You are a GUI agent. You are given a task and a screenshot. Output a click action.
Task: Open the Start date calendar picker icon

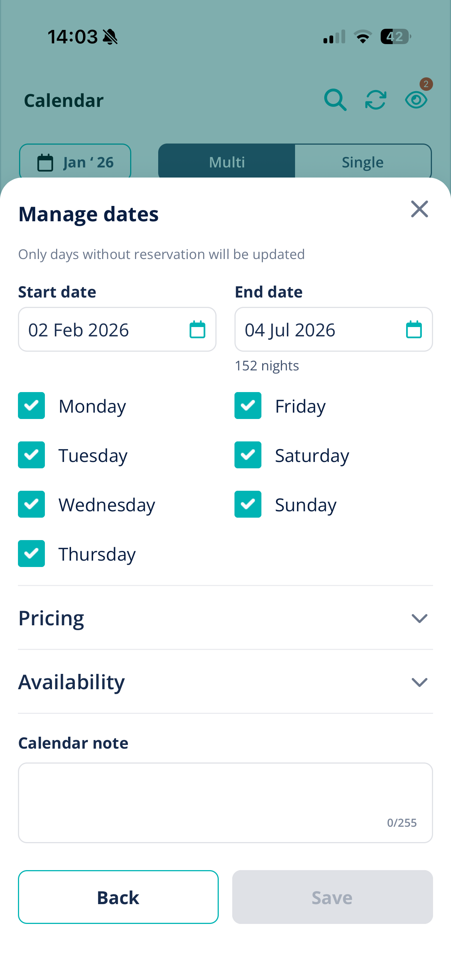(x=197, y=329)
